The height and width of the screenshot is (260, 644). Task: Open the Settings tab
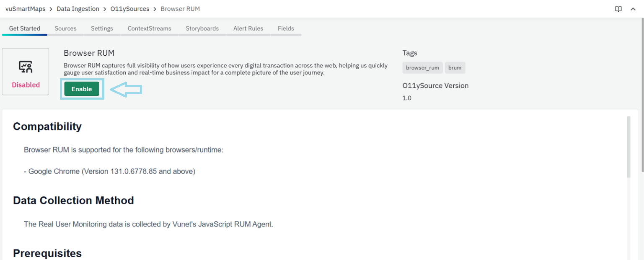102,28
